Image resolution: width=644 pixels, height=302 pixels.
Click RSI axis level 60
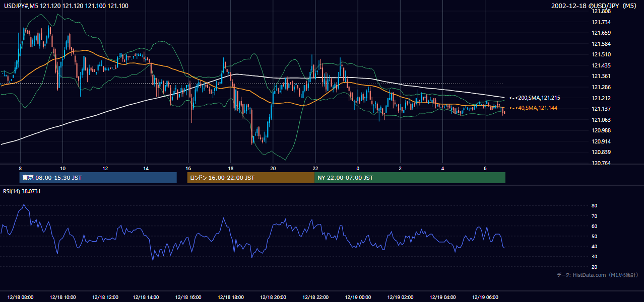[x=595, y=226]
